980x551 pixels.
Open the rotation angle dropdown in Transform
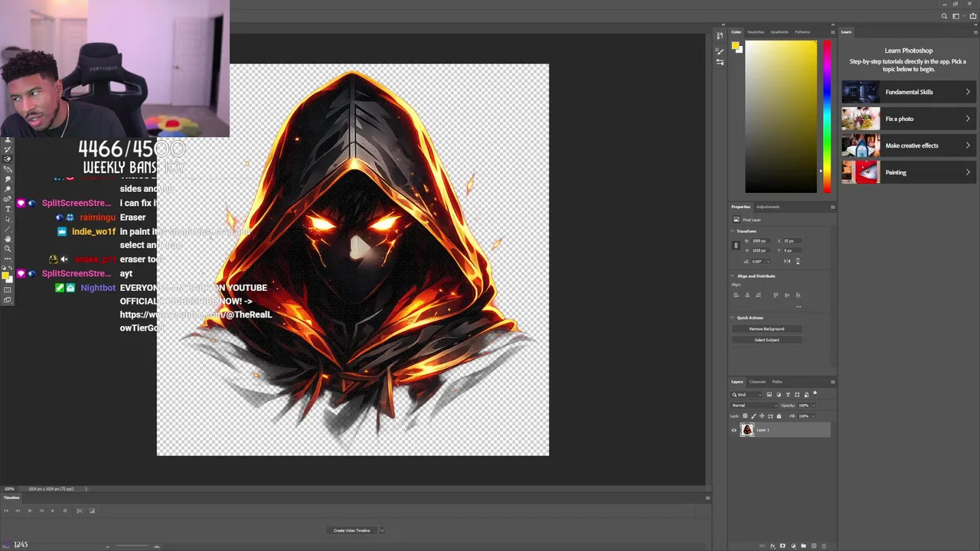pyautogui.click(x=769, y=261)
